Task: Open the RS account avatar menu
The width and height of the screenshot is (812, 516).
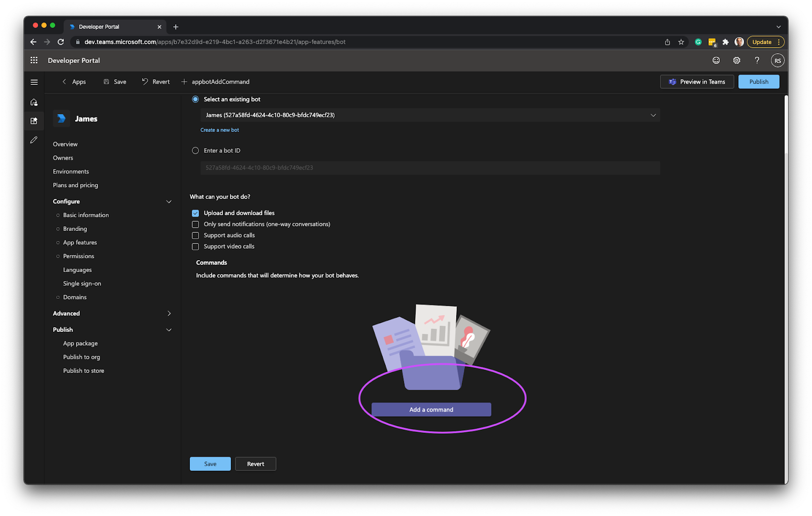Action: [777, 60]
